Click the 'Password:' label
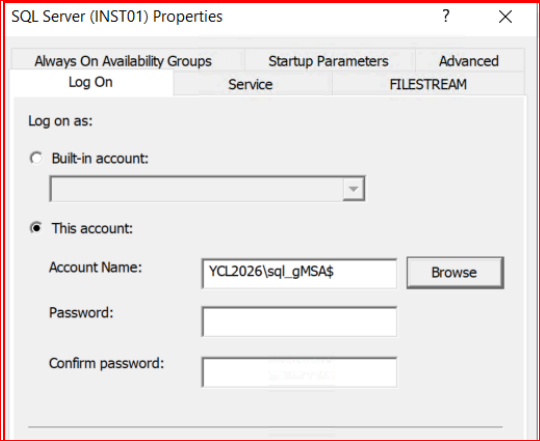The height and width of the screenshot is (441, 540). (x=81, y=313)
